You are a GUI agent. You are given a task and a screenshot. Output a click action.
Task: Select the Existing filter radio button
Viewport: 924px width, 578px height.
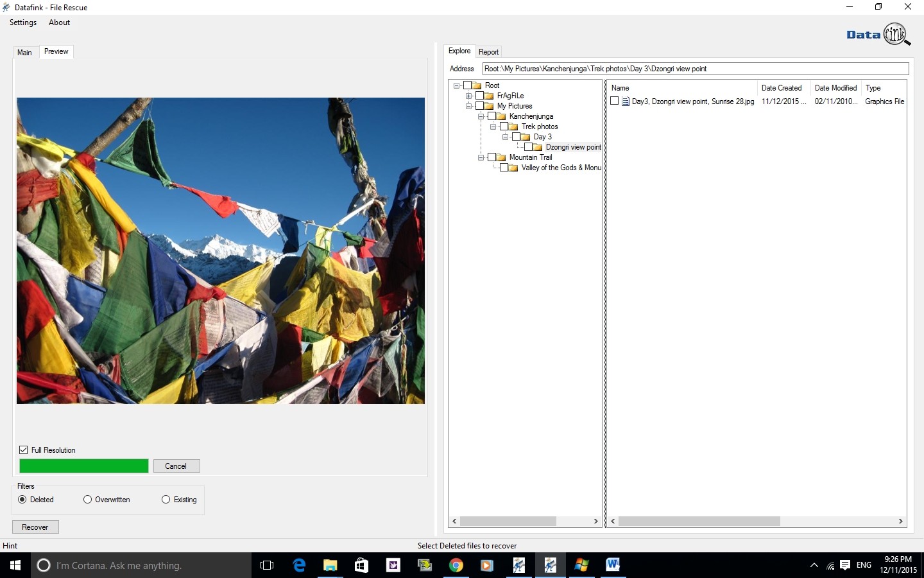(166, 500)
